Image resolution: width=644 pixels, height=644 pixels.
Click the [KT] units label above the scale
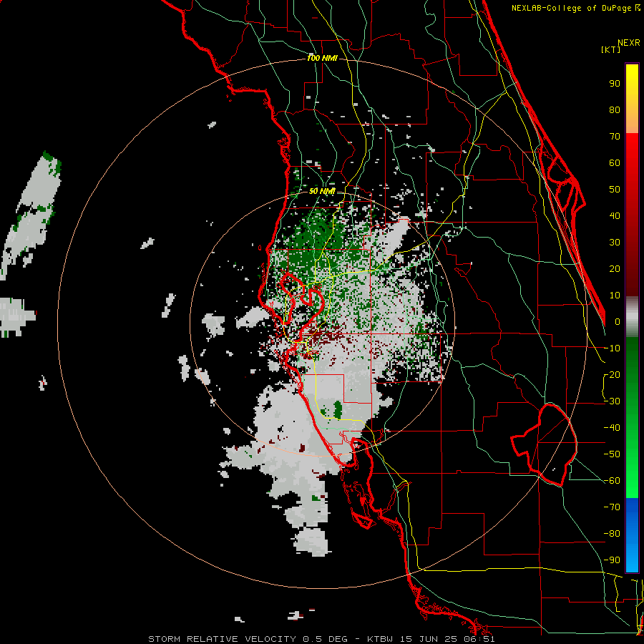tap(610, 49)
